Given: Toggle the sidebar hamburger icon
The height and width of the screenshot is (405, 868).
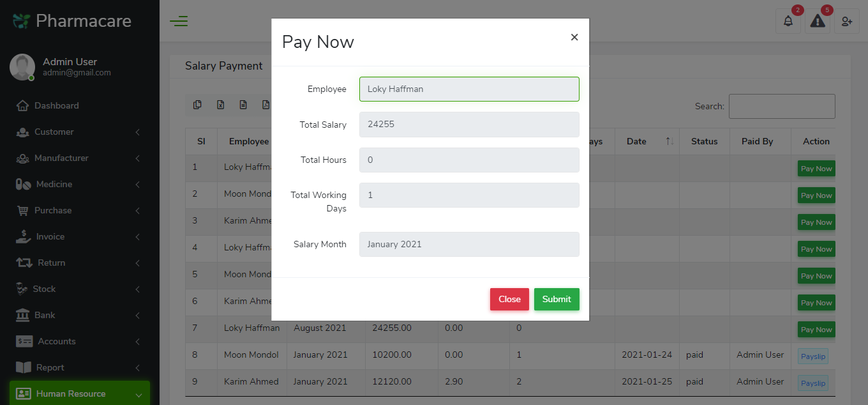Looking at the screenshot, I should [179, 21].
